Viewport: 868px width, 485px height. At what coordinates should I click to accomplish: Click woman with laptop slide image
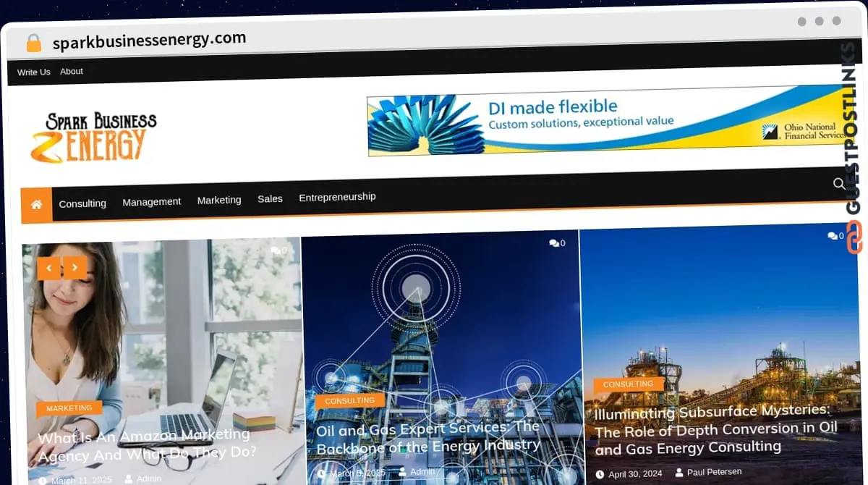[x=163, y=362]
